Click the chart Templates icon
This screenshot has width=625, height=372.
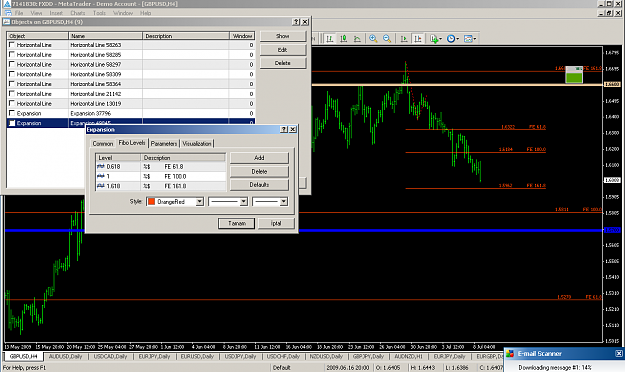pyautogui.click(x=468, y=39)
